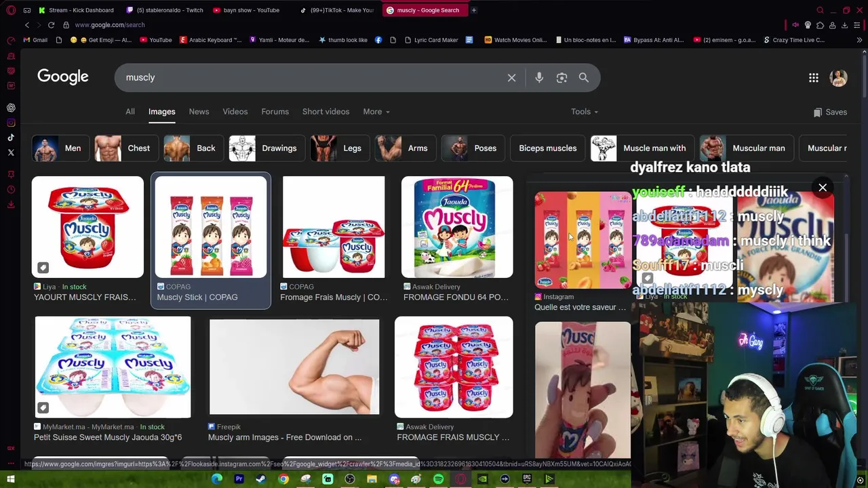
Task: Filter images by the Muscular man chip
Action: [746, 148]
